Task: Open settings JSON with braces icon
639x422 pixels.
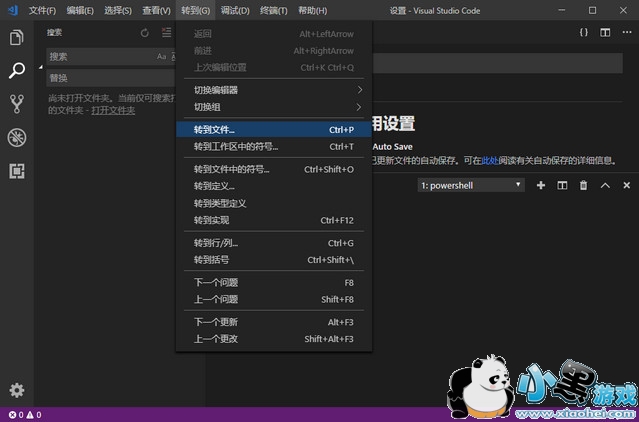Action: pyautogui.click(x=584, y=33)
